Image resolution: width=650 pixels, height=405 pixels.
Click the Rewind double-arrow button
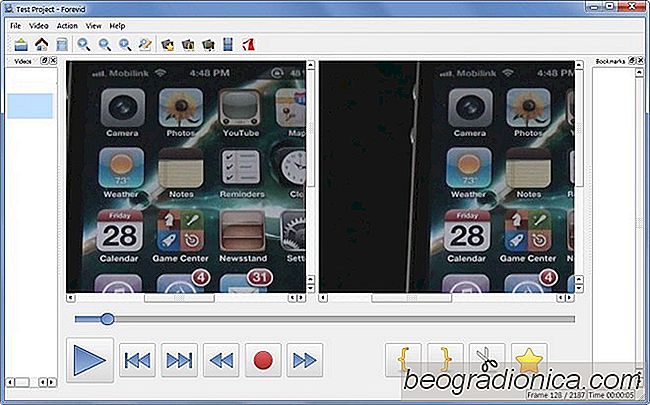221,360
